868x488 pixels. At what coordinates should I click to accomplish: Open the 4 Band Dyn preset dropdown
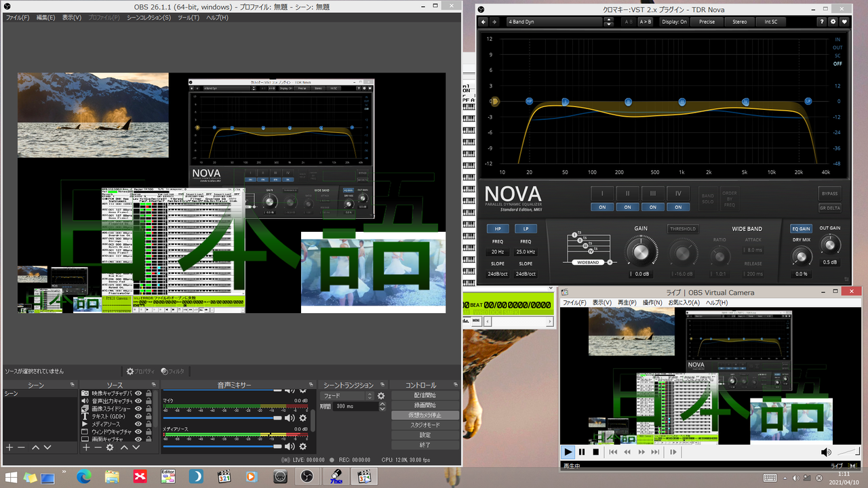pos(554,22)
